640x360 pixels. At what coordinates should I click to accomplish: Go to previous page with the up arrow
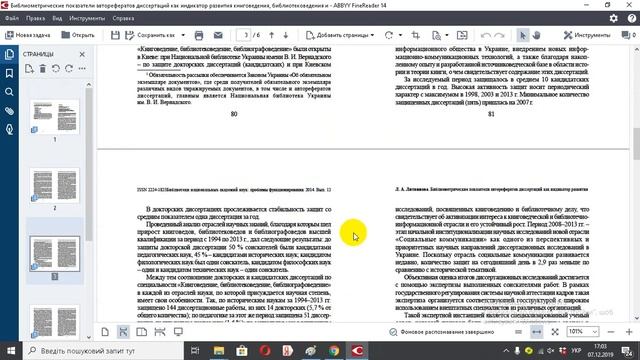(x=271, y=35)
